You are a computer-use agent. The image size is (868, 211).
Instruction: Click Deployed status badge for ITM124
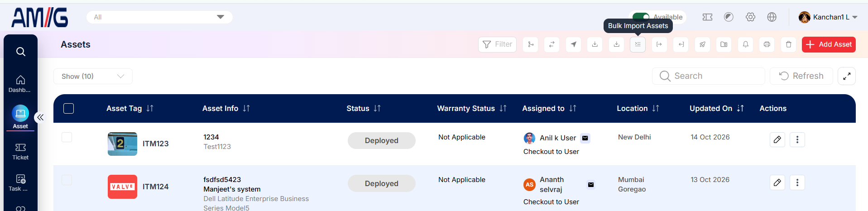382,183
